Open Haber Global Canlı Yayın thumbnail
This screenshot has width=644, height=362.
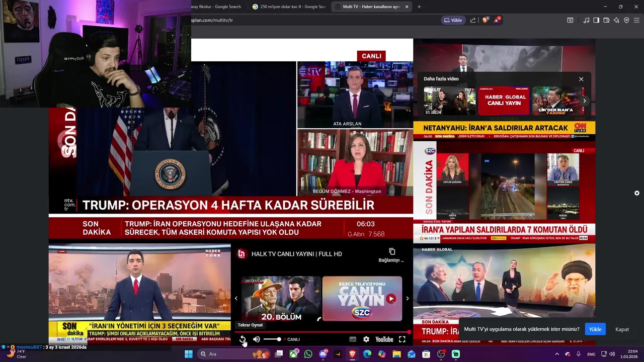coord(504,101)
